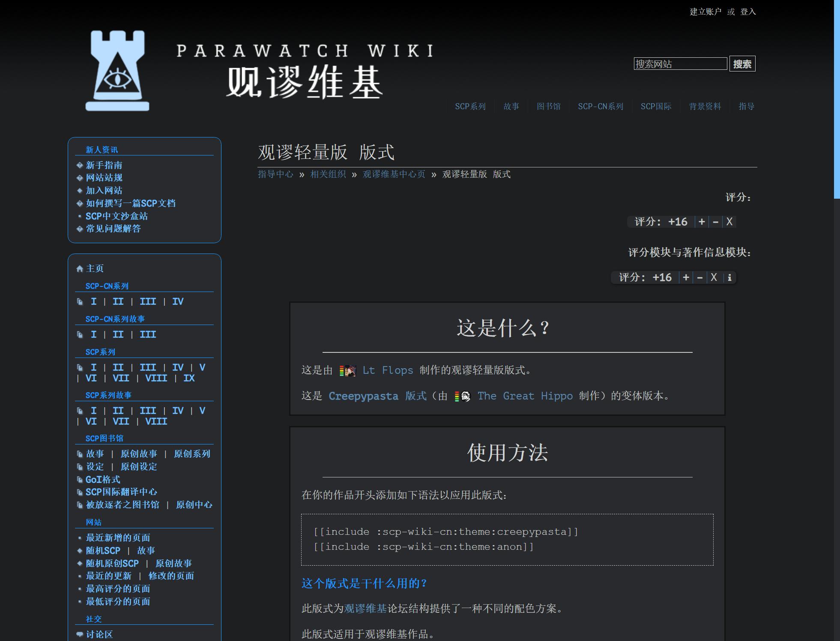Open the SCP-CN系列 navigation menu item
The height and width of the screenshot is (641, 840).
coord(600,106)
